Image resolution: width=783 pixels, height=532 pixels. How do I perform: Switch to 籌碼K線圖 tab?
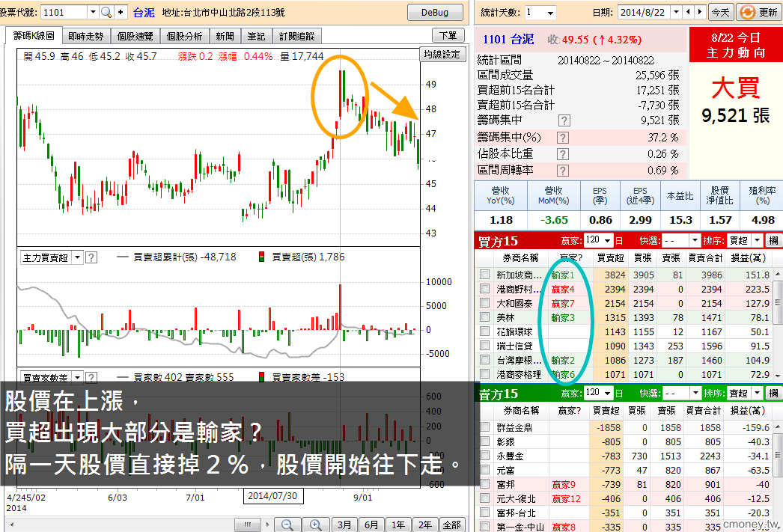click(x=34, y=36)
